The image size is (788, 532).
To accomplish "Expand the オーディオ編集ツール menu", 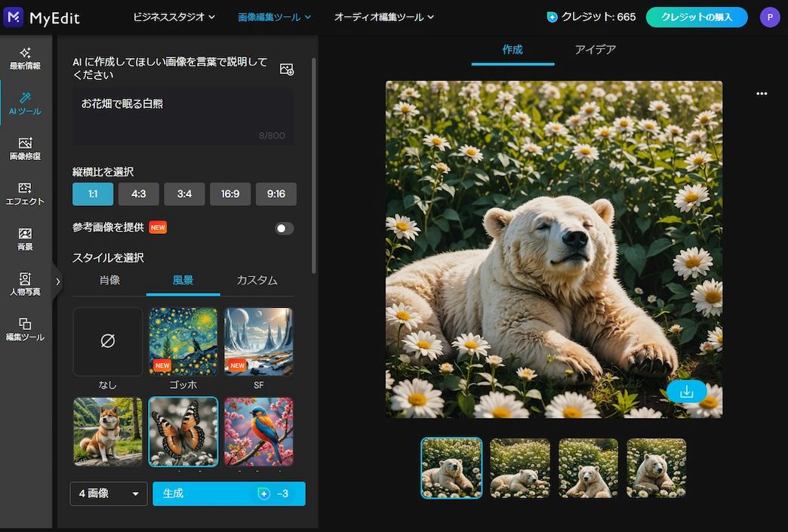I will 384,17.
